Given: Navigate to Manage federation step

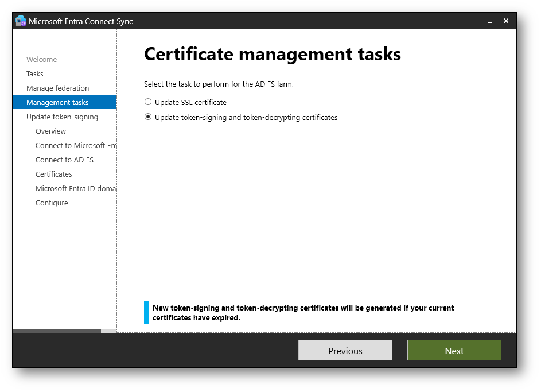Looking at the screenshot, I should click(x=57, y=88).
